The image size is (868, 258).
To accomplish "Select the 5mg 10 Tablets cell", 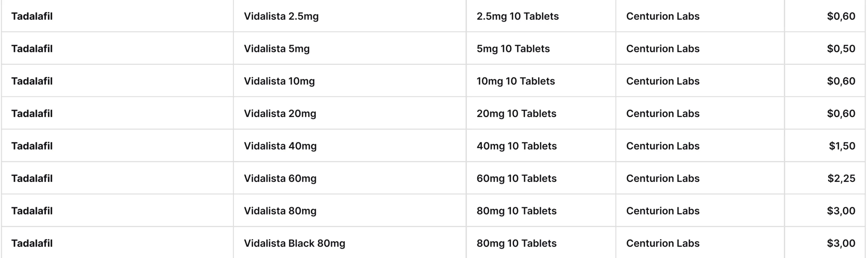I will [x=513, y=49].
